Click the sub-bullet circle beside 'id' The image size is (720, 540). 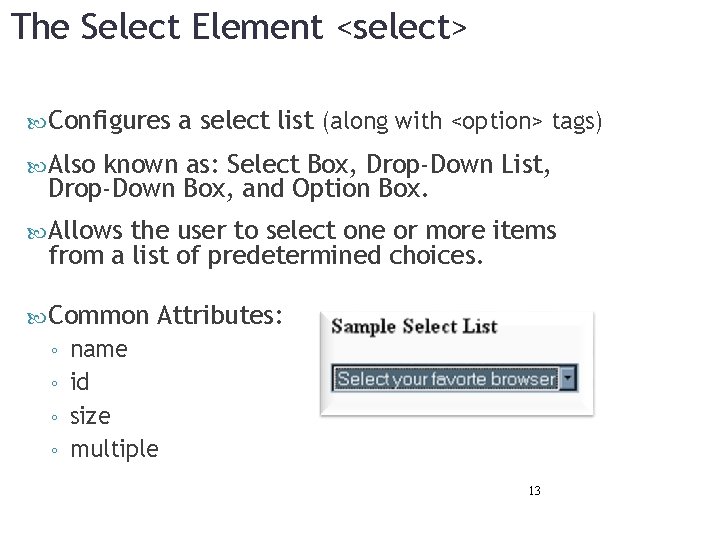tap(54, 384)
